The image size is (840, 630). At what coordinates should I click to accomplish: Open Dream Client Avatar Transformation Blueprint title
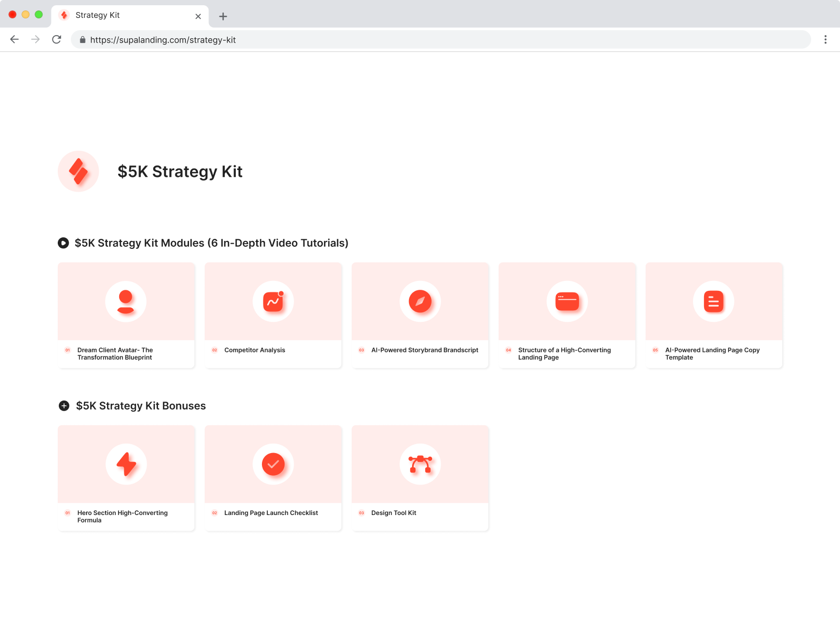[x=115, y=354]
